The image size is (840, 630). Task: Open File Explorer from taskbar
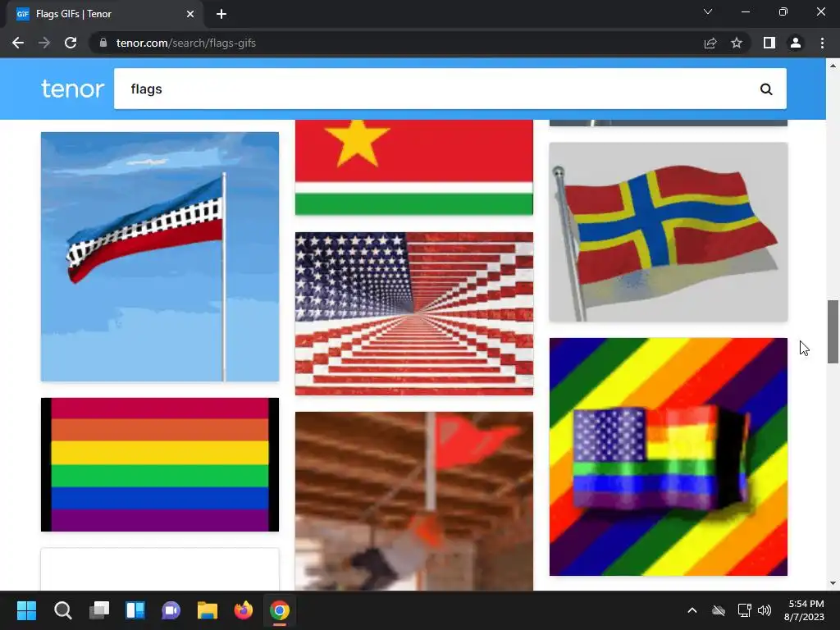[x=208, y=610]
